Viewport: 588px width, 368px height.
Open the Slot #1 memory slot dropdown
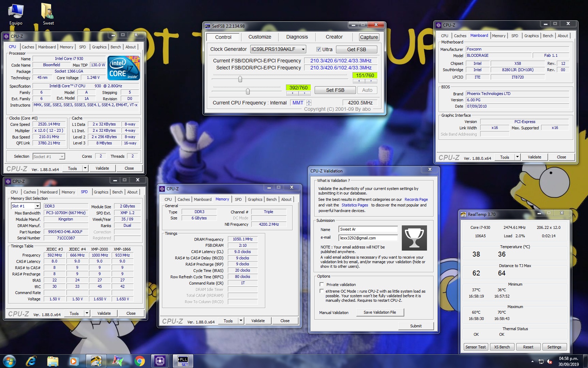(x=37, y=206)
